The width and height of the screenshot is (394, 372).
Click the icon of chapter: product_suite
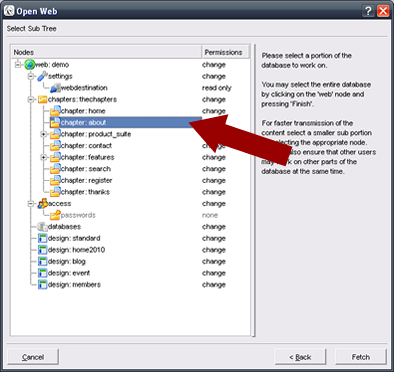(x=55, y=134)
